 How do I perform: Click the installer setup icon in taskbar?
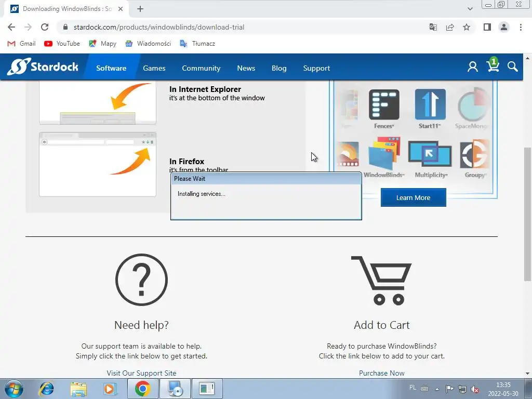point(176,389)
